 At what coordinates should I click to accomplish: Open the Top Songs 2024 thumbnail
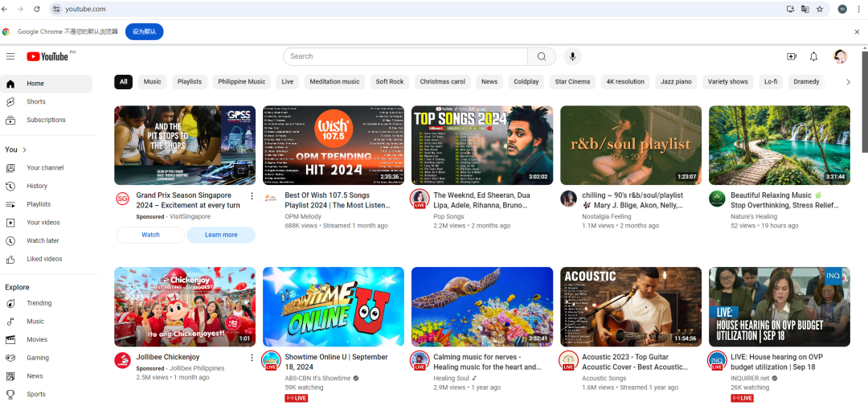[482, 146]
